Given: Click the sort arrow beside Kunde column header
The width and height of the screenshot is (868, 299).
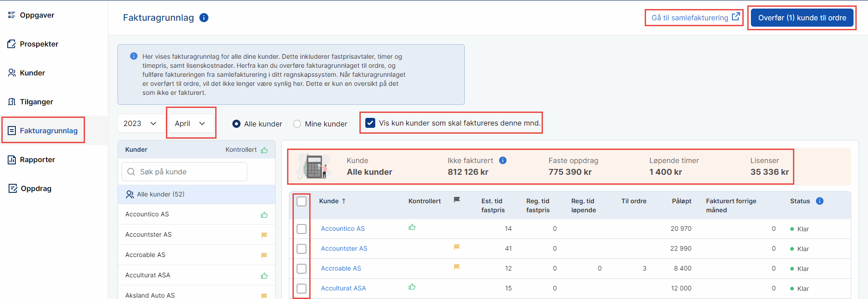Looking at the screenshot, I should tap(344, 201).
